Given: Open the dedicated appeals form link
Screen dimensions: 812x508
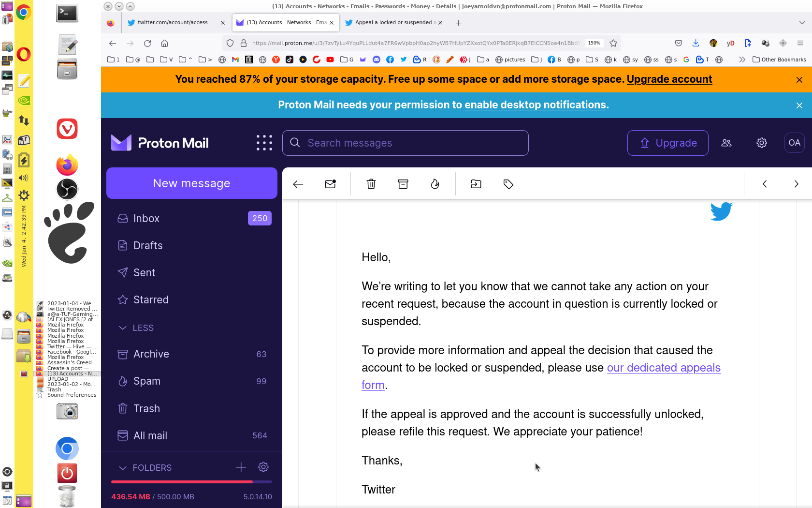Looking at the screenshot, I should tap(664, 368).
